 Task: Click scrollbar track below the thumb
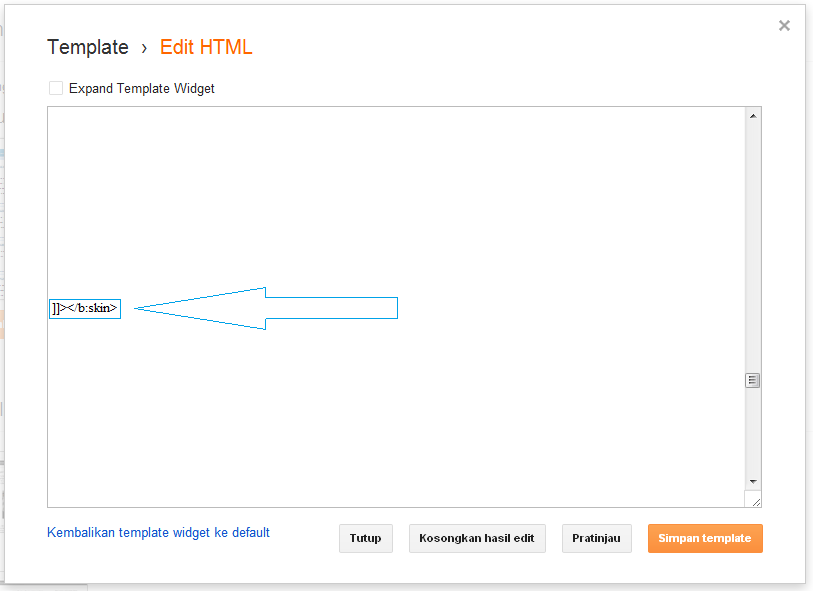[753, 430]
